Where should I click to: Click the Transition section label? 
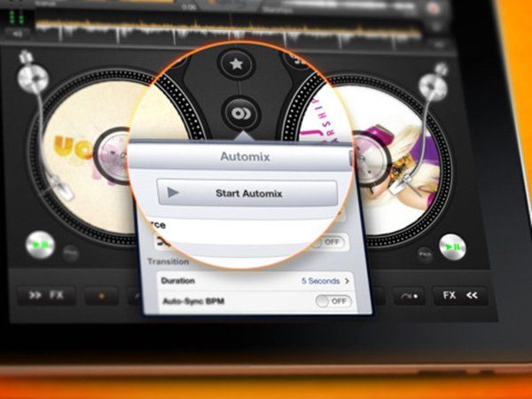[x=168, y=262]
